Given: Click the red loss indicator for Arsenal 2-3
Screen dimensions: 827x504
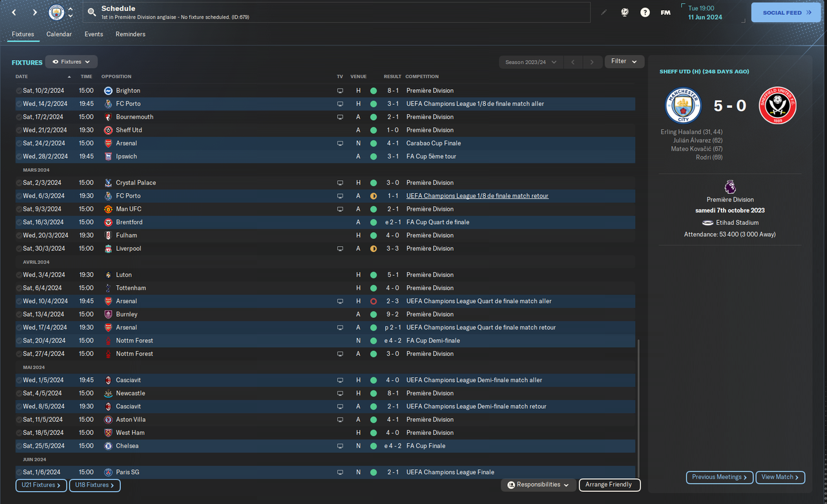Looking at the screenshot, I should pyautogui.click(x=373, y=301).
